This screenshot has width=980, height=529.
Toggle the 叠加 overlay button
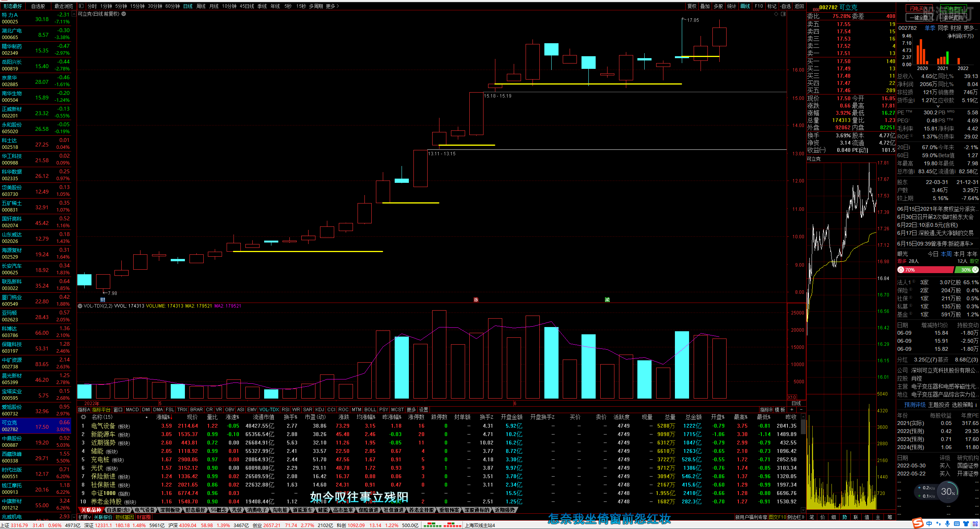[705, 6]
